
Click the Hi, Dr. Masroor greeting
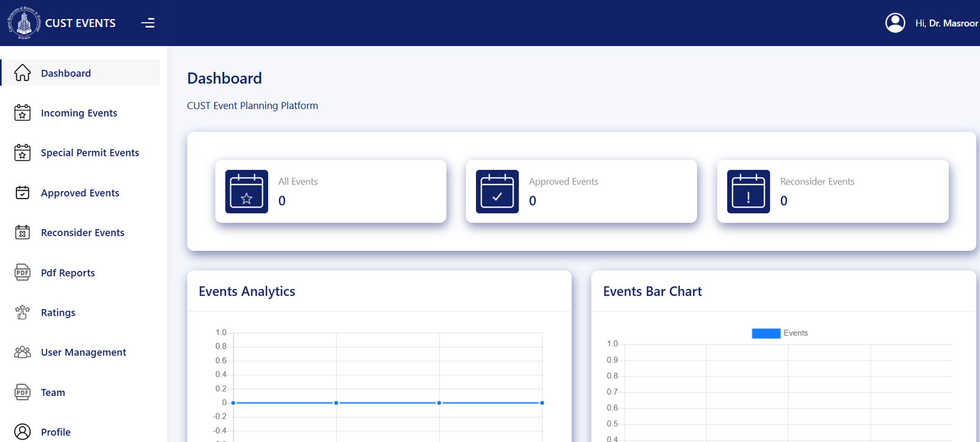tap(946, 23)
